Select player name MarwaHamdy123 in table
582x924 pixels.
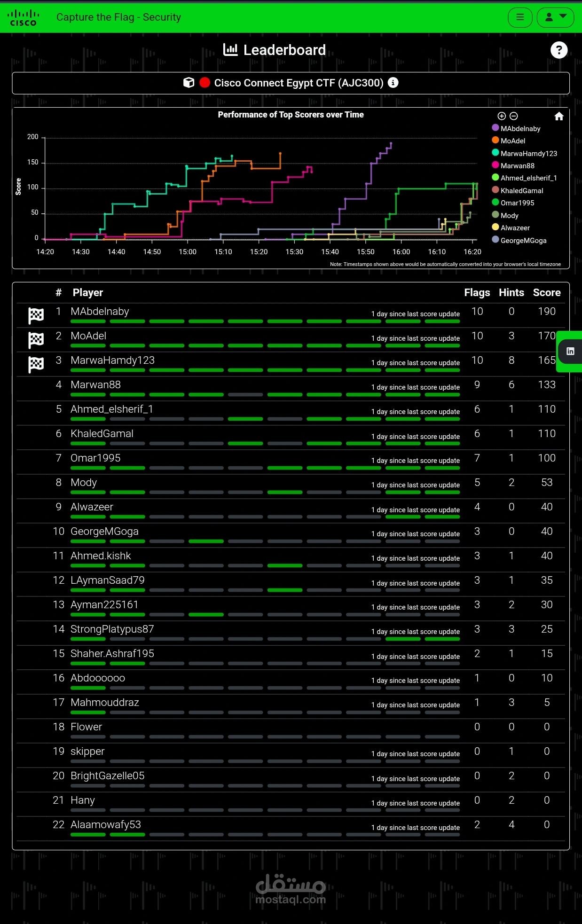coord(112,360)
